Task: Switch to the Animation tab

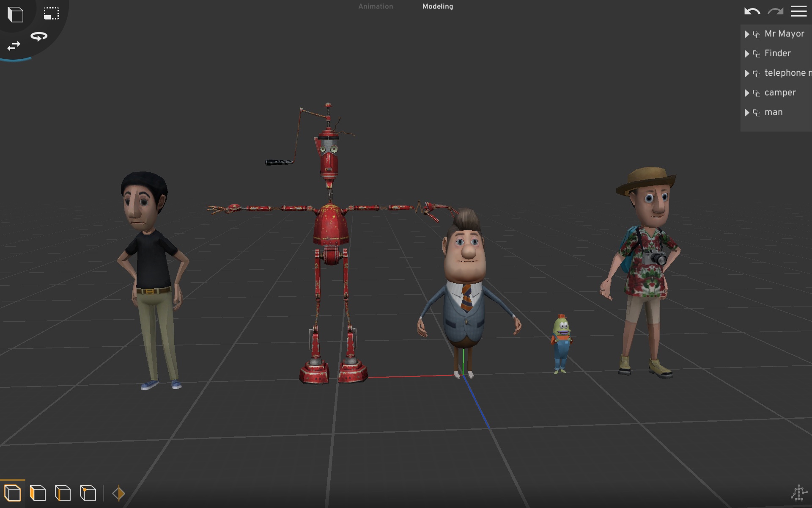Action: pos(376,6)
